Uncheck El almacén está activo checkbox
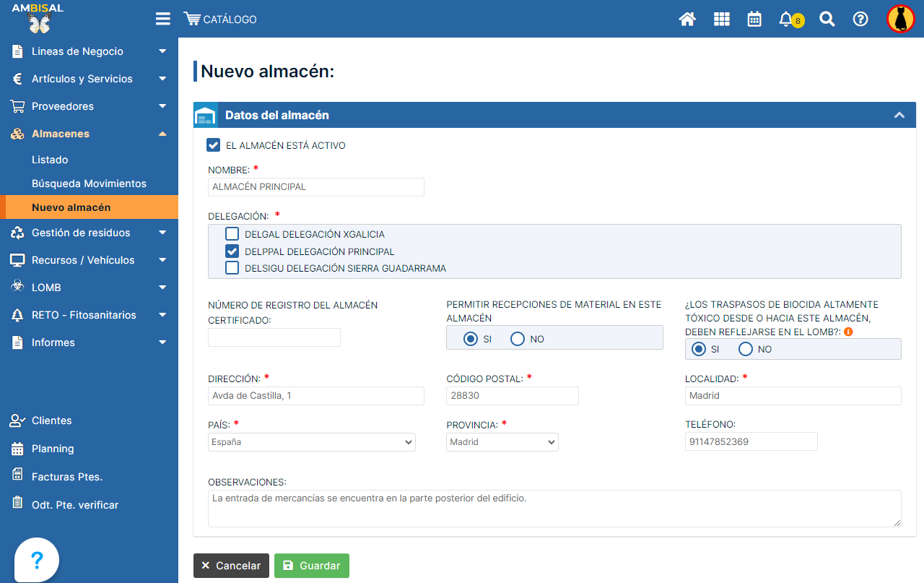The width and height of the screenshot is (924, 583). (x=214, y=145)
